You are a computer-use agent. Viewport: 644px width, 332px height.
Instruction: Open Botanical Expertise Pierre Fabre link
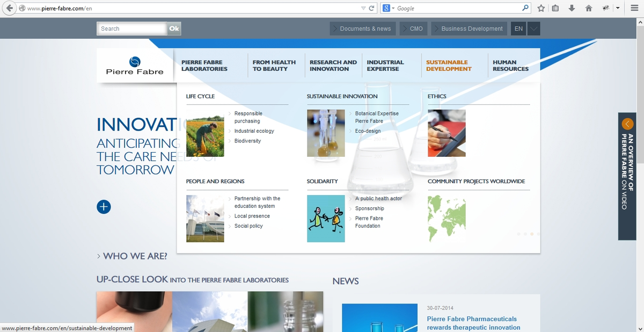377,117
